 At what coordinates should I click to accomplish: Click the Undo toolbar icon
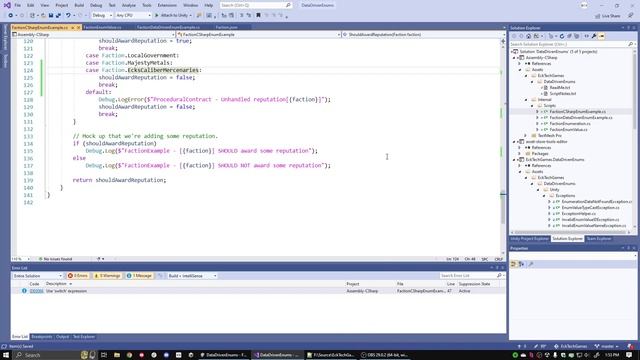click(x=68, y=16)
